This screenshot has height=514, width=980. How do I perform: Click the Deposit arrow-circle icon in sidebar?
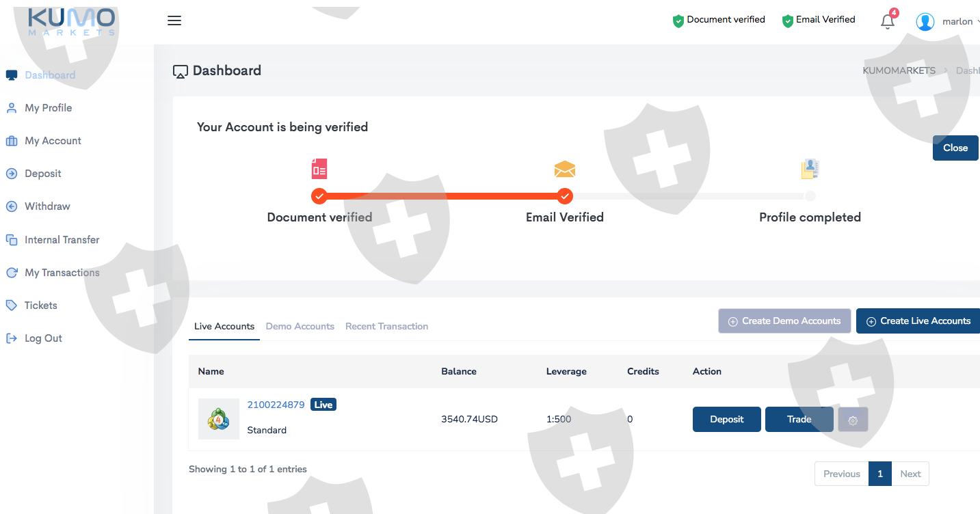[12, 174]
